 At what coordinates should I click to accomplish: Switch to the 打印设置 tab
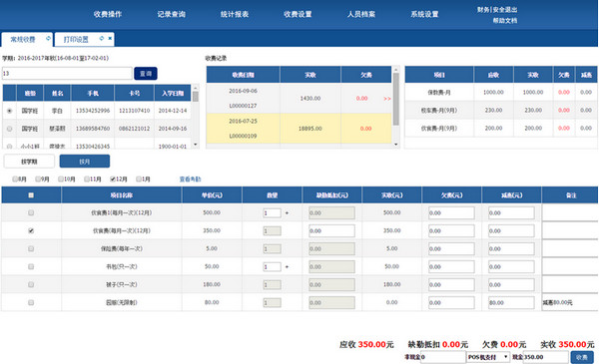coord(76,39)
